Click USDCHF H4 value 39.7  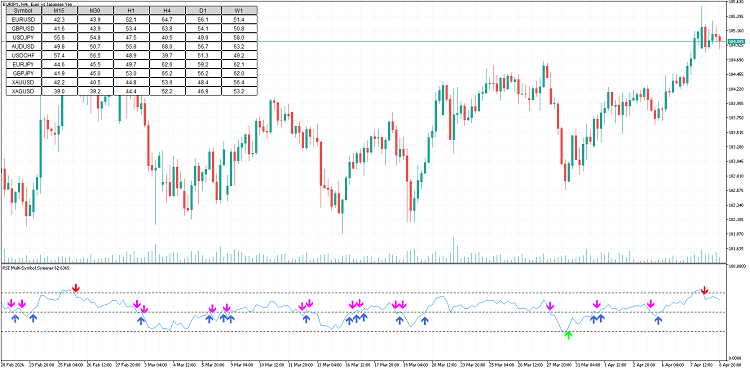167,55
